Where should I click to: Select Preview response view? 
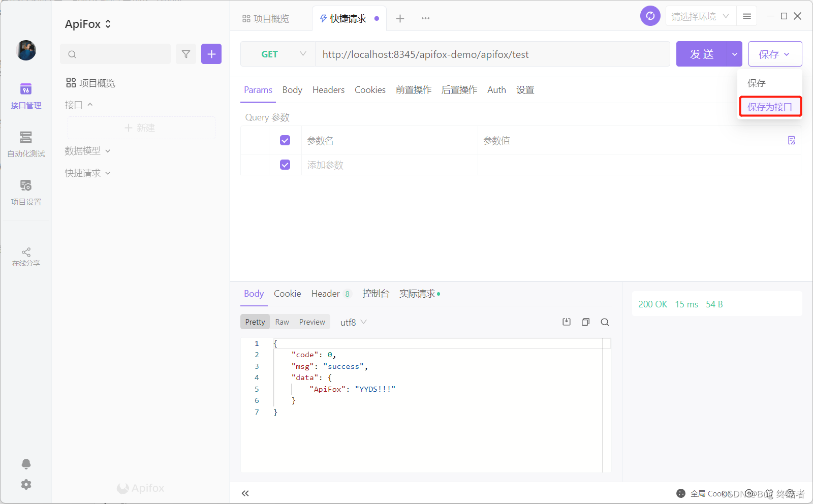coord(312,322)
